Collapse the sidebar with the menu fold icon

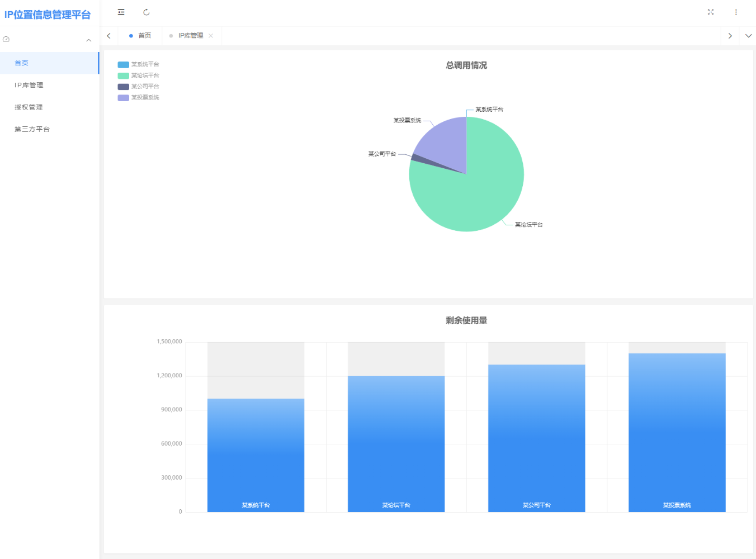click(121, 12)
